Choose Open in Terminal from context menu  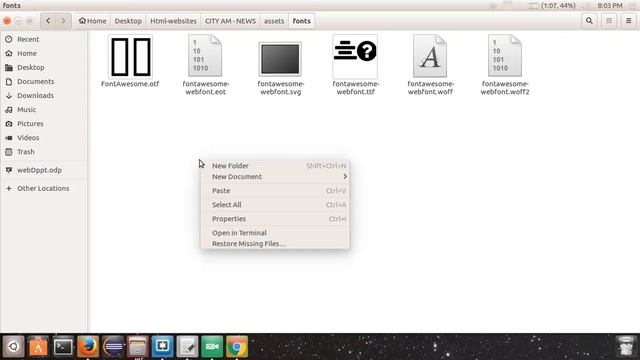click(x=275, y=233)
